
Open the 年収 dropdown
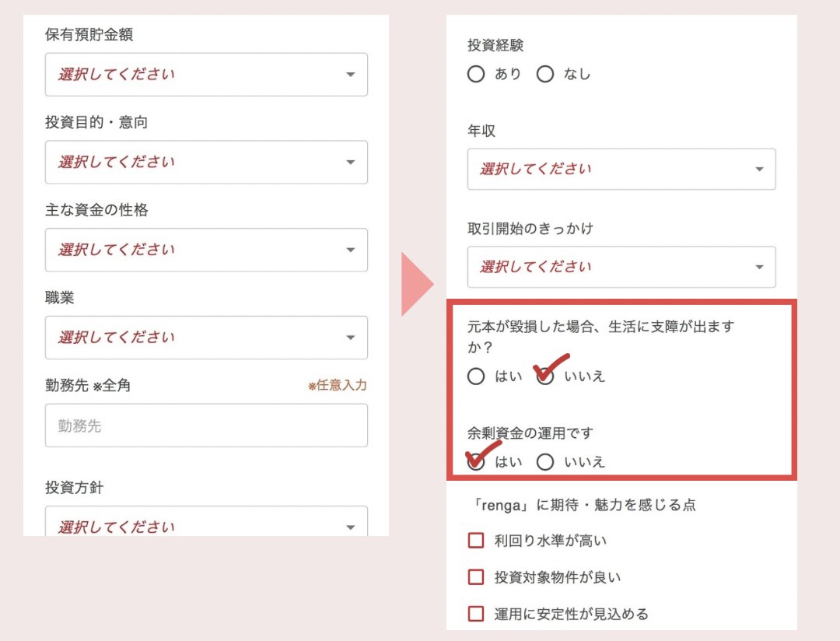click(621, 169)
